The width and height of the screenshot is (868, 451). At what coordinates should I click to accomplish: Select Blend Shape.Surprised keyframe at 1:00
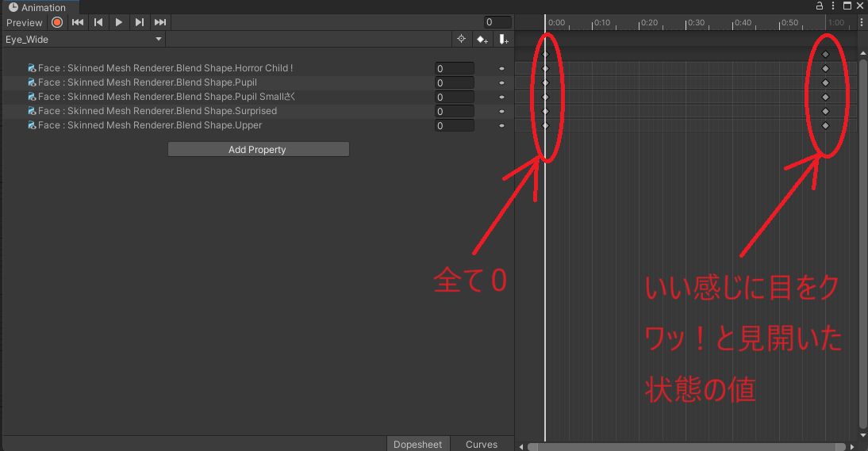click(x=825, y=112)
